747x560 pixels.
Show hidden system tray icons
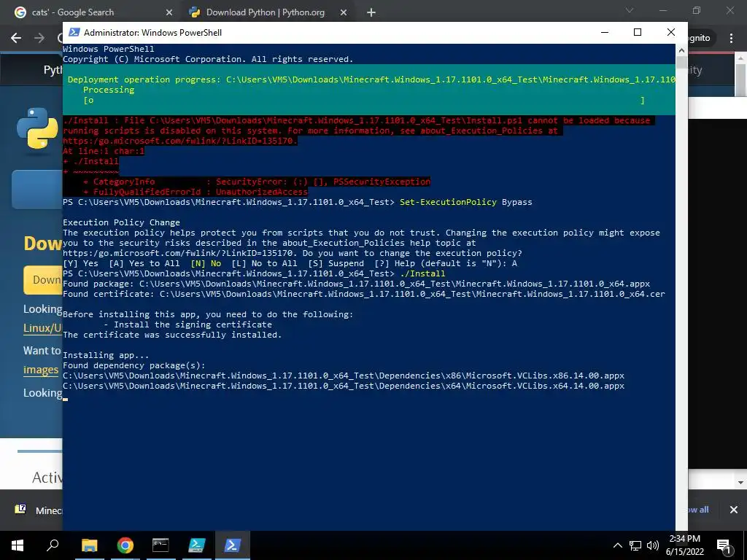click(x=617, y=545)
